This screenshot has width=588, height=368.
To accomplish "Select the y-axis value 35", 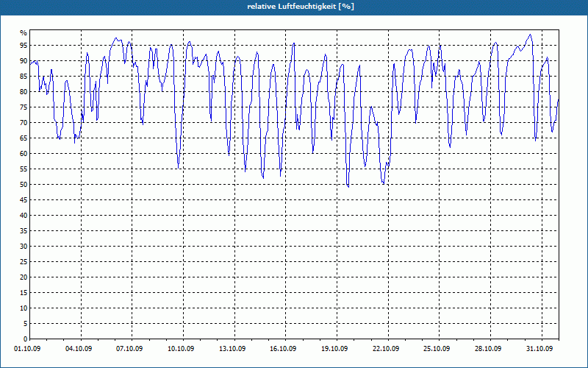I will 24,231.
